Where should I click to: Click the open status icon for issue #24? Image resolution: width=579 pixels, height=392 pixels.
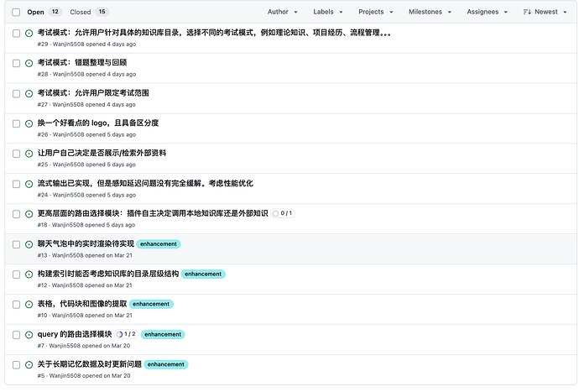coord(29,184)
